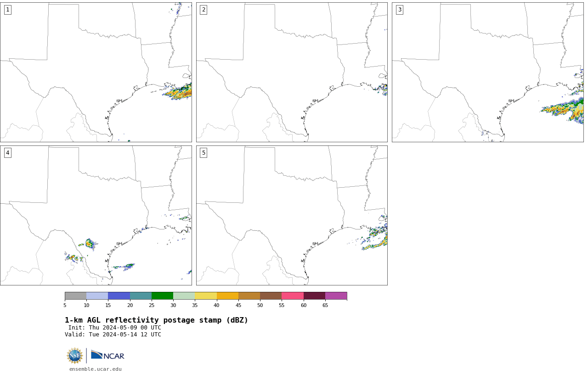Select the green 25-30 dBZ swatch
588x374 pixels.
162,296
